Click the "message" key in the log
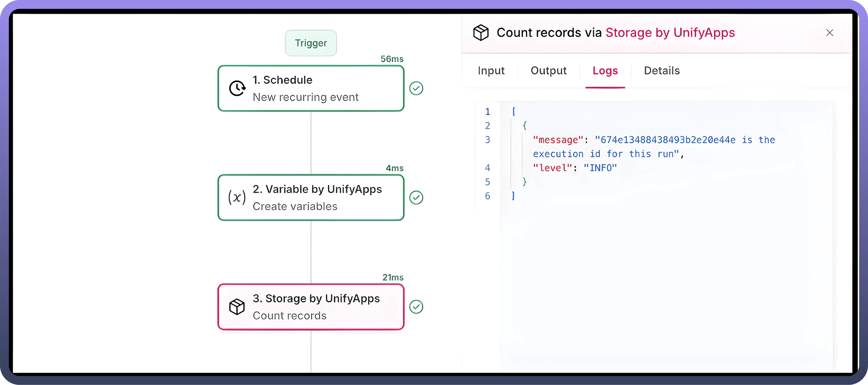 click(x=558, y=140)
